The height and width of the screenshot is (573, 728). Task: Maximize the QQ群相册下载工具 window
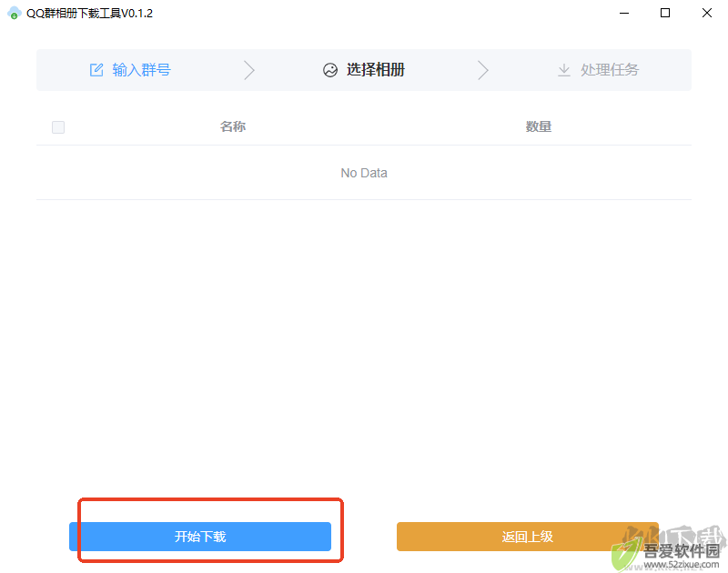[x=665, y=13]
